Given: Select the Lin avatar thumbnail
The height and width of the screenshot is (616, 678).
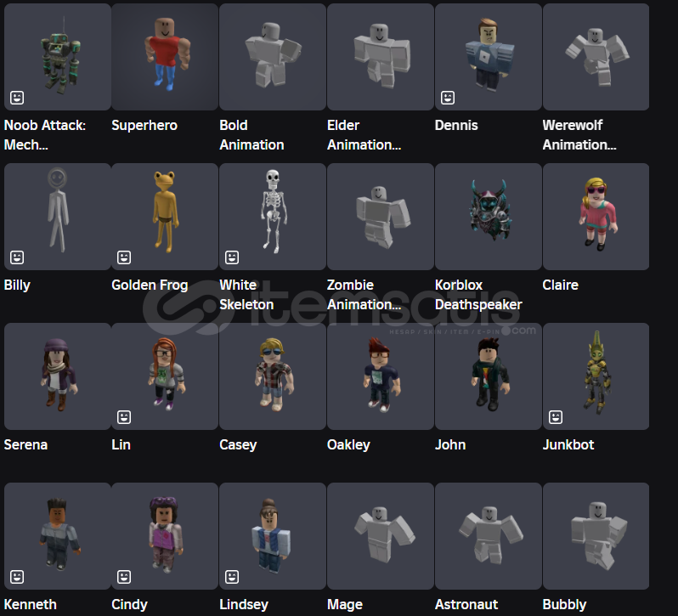Looking at the screenshot, I should point(165,376).
